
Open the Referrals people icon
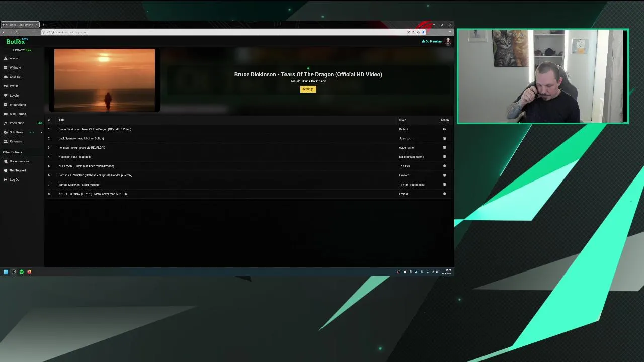(6, 141)
